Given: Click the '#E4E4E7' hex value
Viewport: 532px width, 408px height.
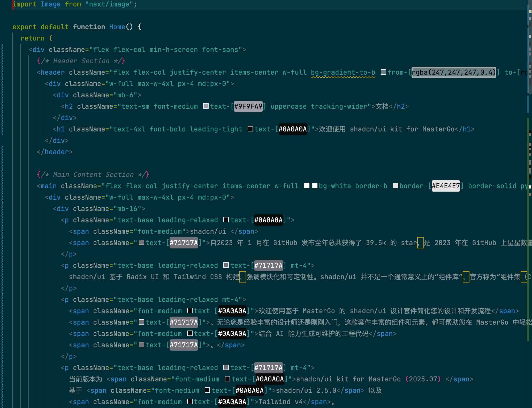Looking at the screenshot, I should pos(446,186).
